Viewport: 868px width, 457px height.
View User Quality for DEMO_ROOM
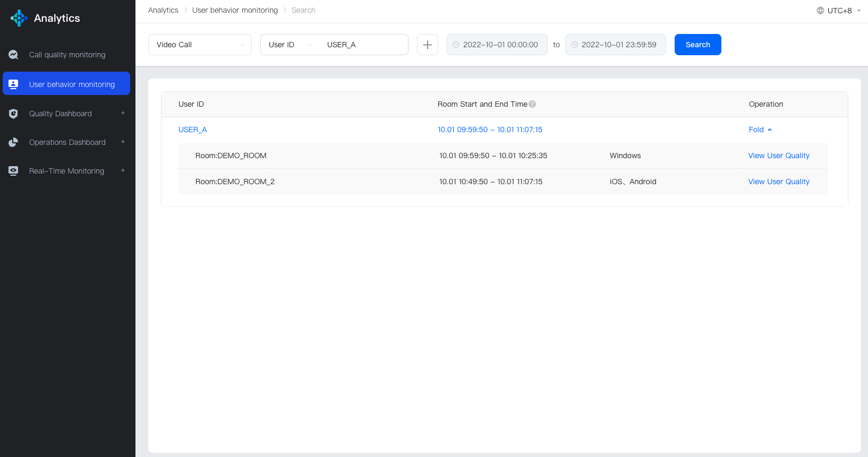(778, 156)
